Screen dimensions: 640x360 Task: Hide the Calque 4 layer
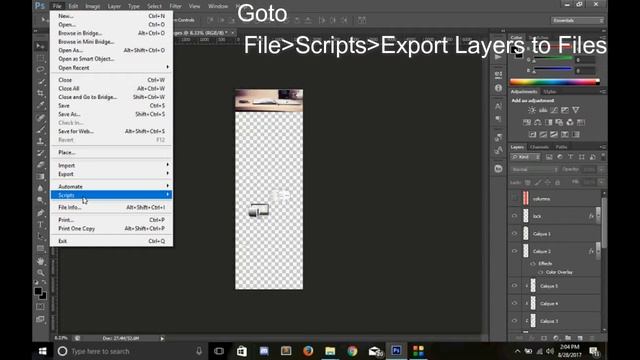[515, 303]
